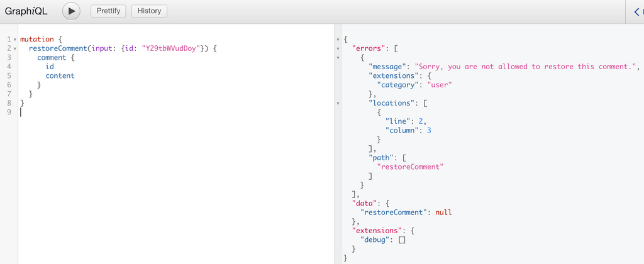Screen dimensions: 644x264
Task: Run the query with the play button
Action: (72, 11)
